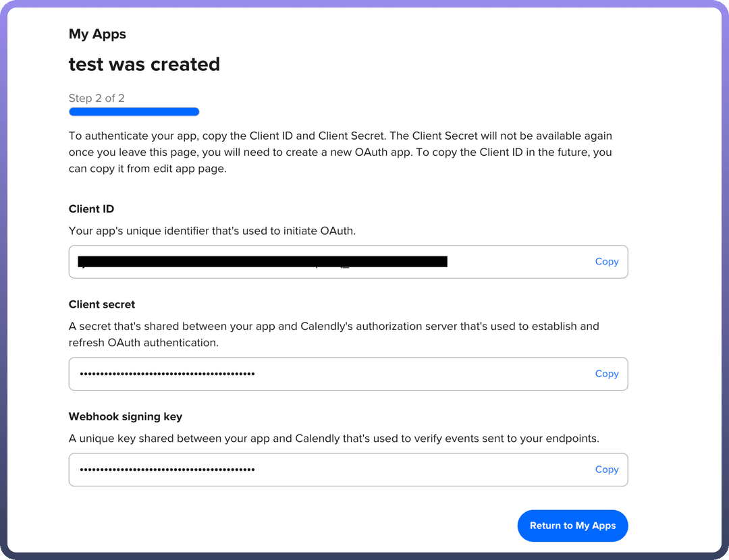Copy the Webhook signing key
The image size is (729, 560).
pyautogui.click(x=606, y=470)
